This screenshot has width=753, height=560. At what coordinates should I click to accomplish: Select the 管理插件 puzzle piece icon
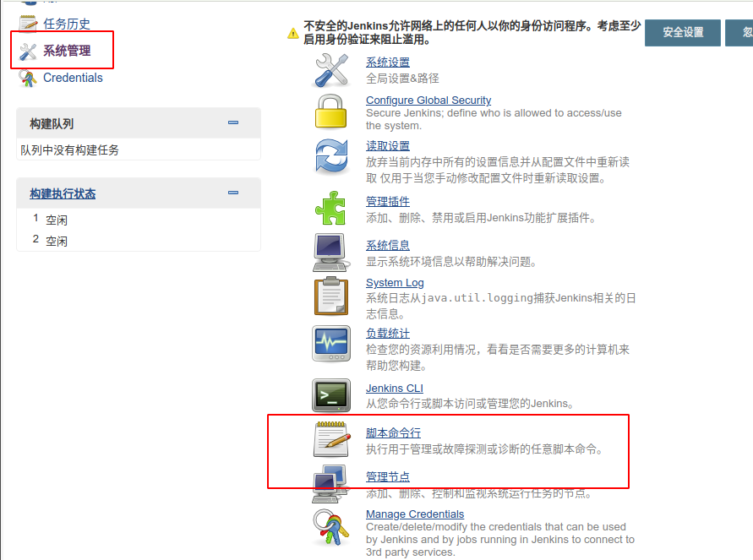click(332, 209)
